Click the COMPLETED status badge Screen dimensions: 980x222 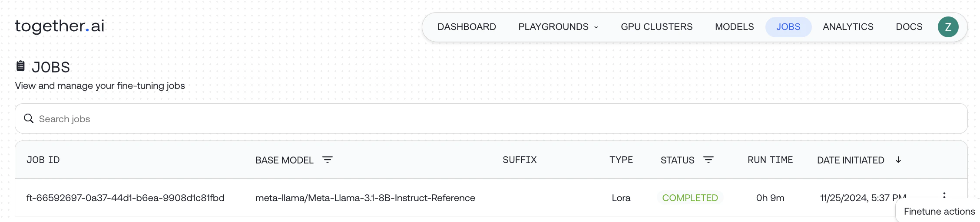click(x=689, y=198)
